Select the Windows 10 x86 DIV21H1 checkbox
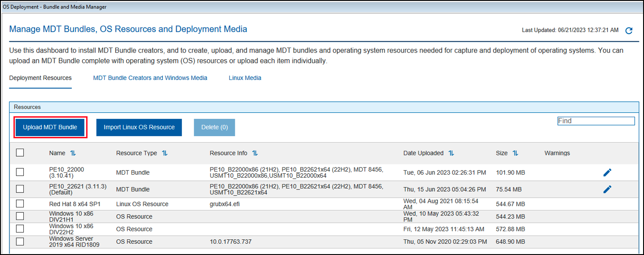Screen dimensions: 644x255 20,216
